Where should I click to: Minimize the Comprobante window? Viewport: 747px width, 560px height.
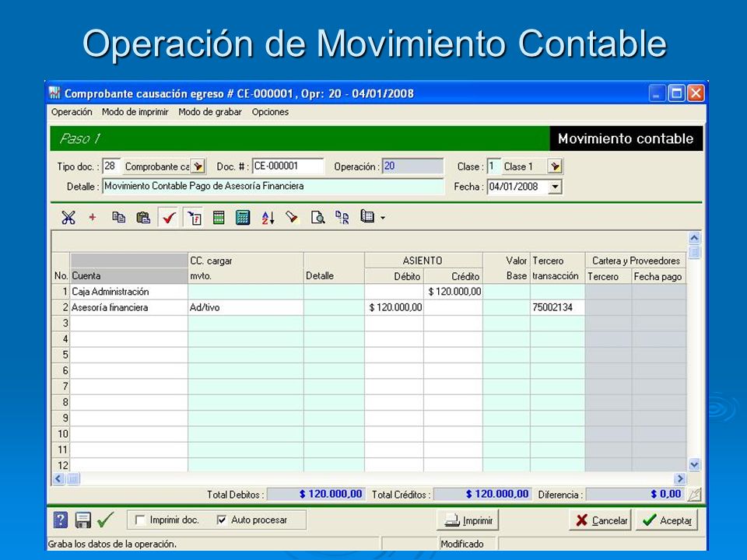[x=657, y=93]
